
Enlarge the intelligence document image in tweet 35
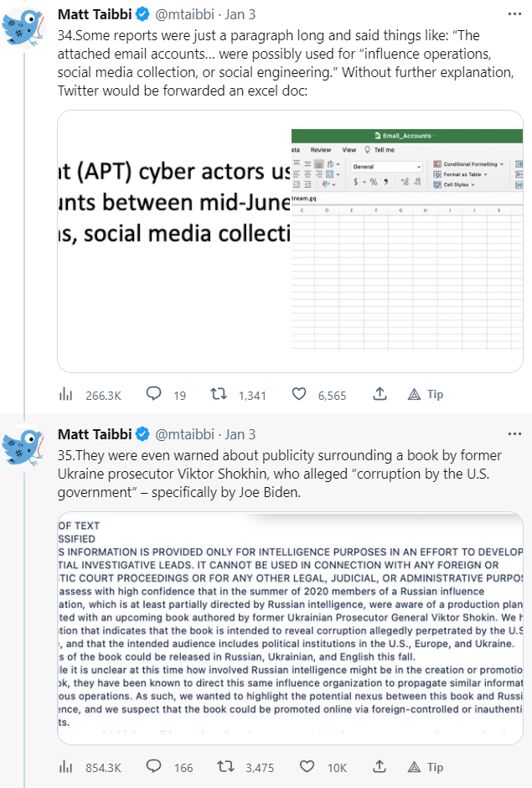click(290, 627)
